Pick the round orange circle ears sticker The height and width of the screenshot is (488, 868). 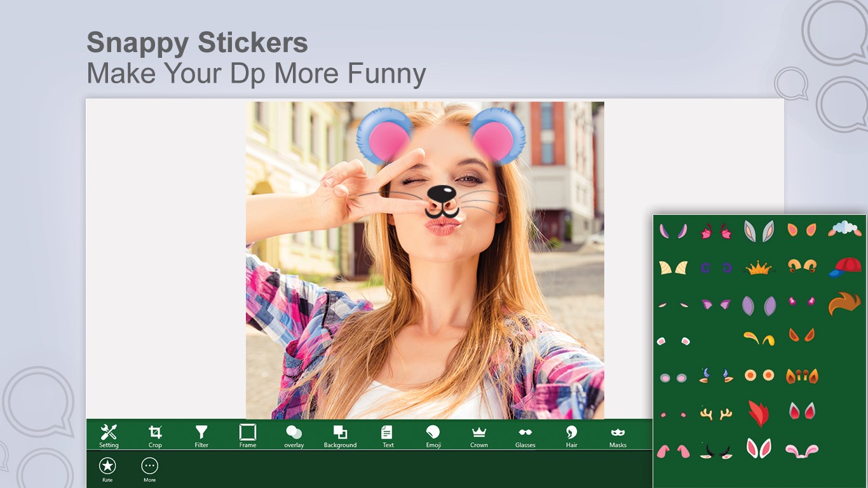(x=759, y=376)
